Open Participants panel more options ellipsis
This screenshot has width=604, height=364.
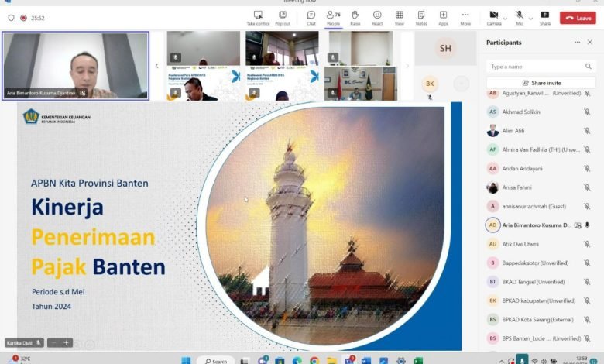coord(577,43)
